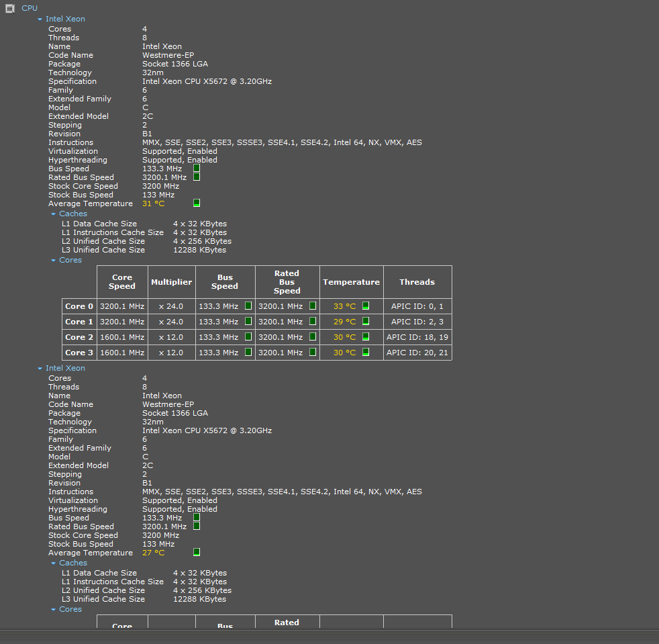Image resolution: width=659 pixels, height=644 pixels.
Task: Select the APIC ID: 2, 3 cell
Action: click(417, 322)
